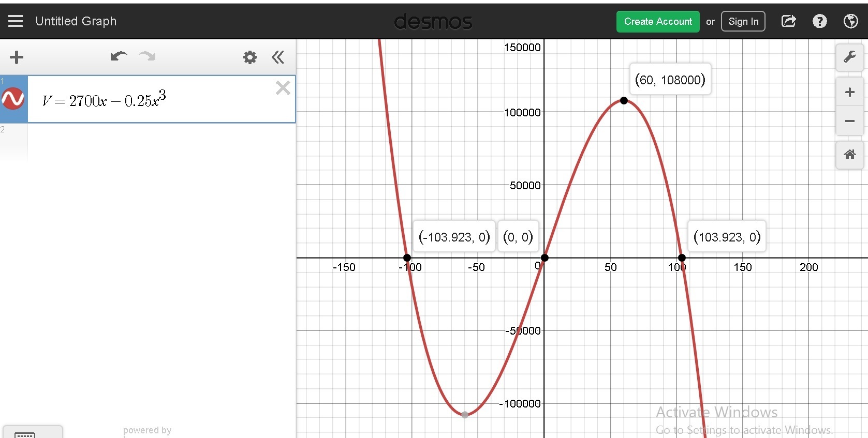The image size is (868, 438).
Task: Delete the V expression
Action: coord(283,88)
